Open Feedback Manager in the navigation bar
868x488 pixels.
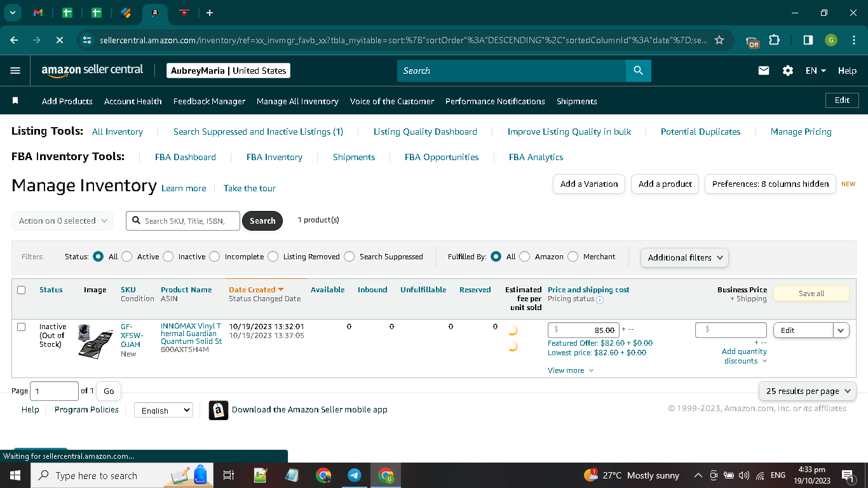tap(209, 101)
